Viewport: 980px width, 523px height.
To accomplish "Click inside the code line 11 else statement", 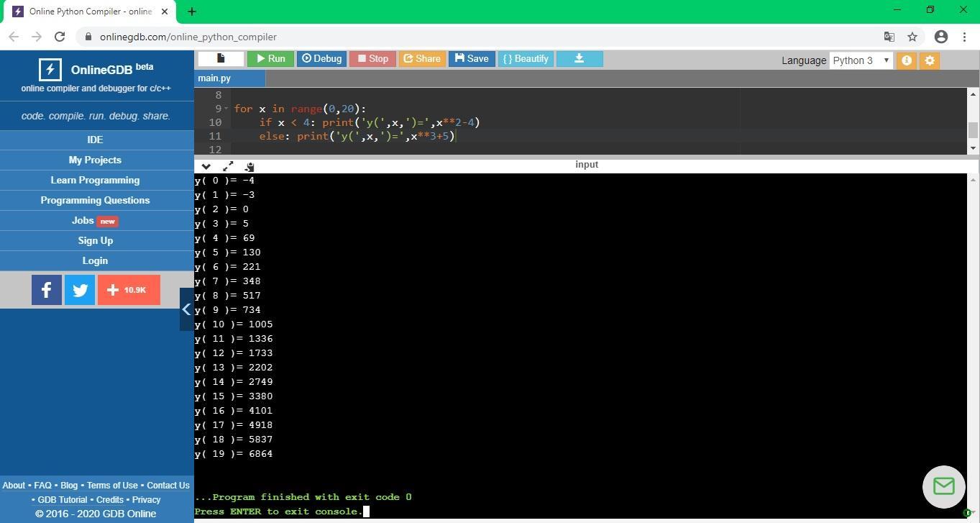I will [x=357, y=136].
